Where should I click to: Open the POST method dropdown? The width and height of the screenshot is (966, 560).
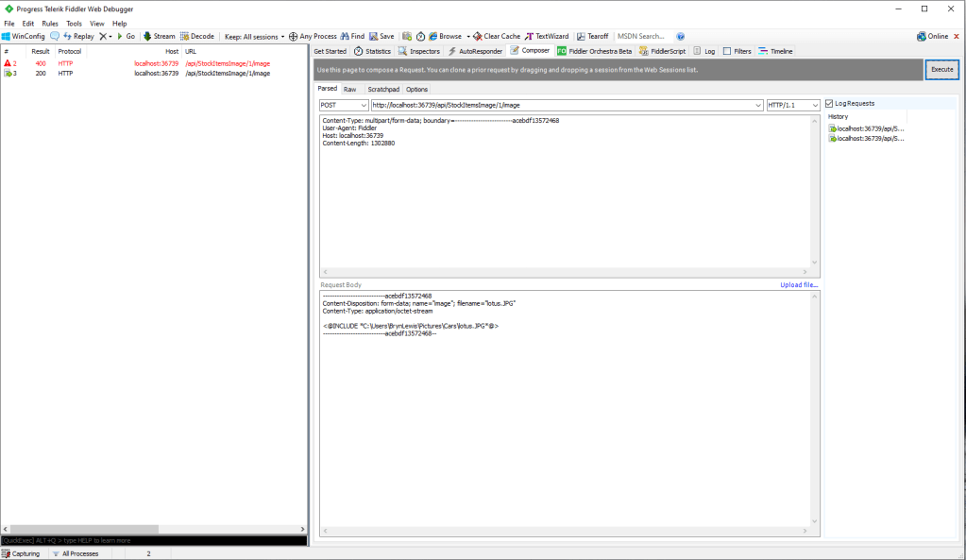pyautogui.click(x=344, y=105)
